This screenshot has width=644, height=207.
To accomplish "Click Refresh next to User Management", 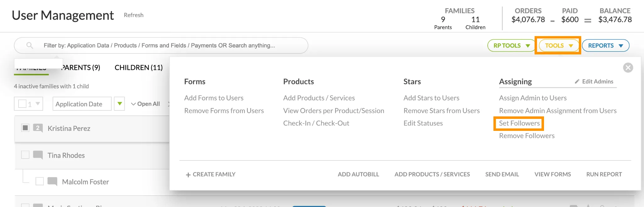I will coord(134,15).
